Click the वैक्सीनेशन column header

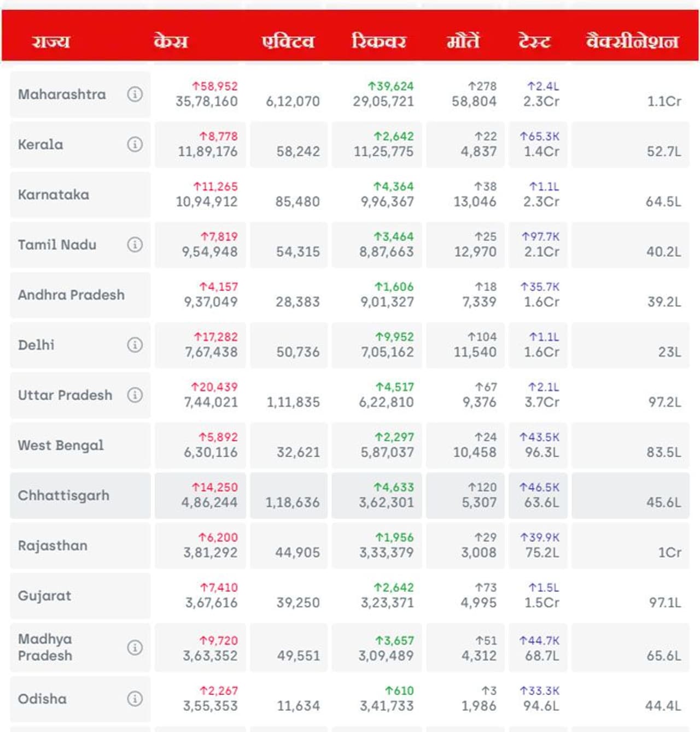click(632, 42)
